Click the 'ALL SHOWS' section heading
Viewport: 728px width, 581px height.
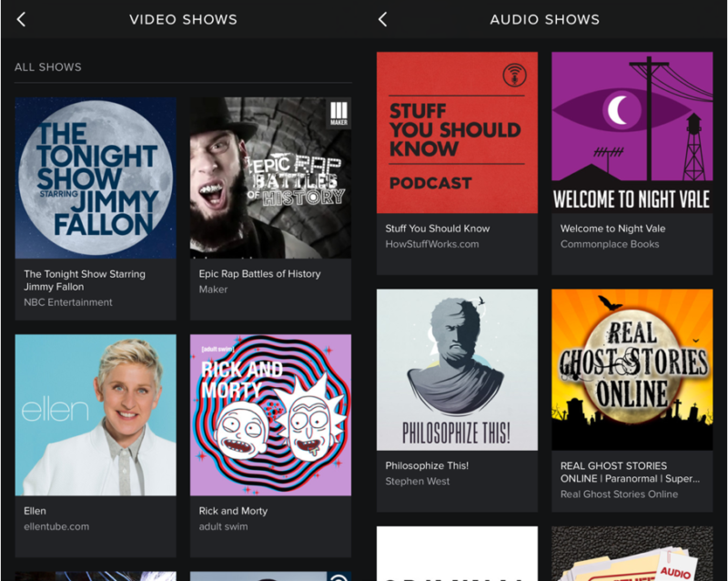tap(48, 66)
